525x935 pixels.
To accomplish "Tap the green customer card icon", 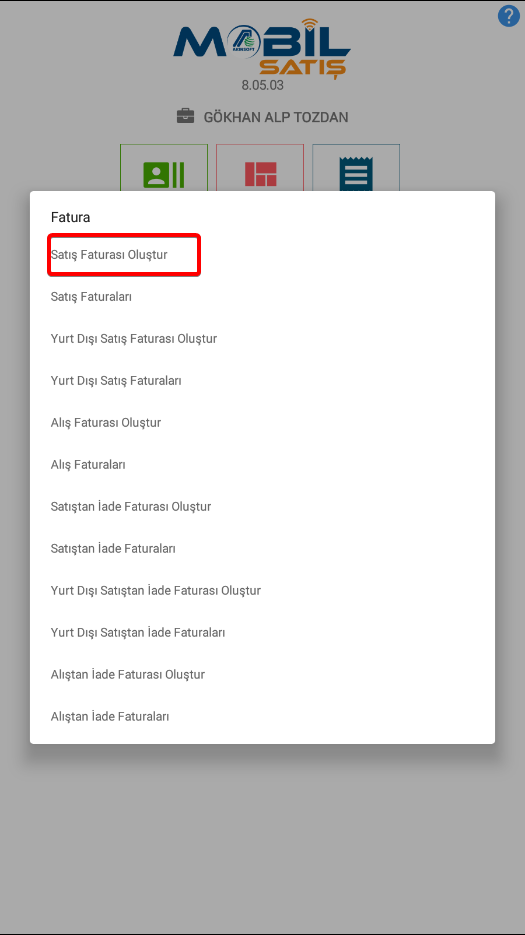I will click(163, 175).
